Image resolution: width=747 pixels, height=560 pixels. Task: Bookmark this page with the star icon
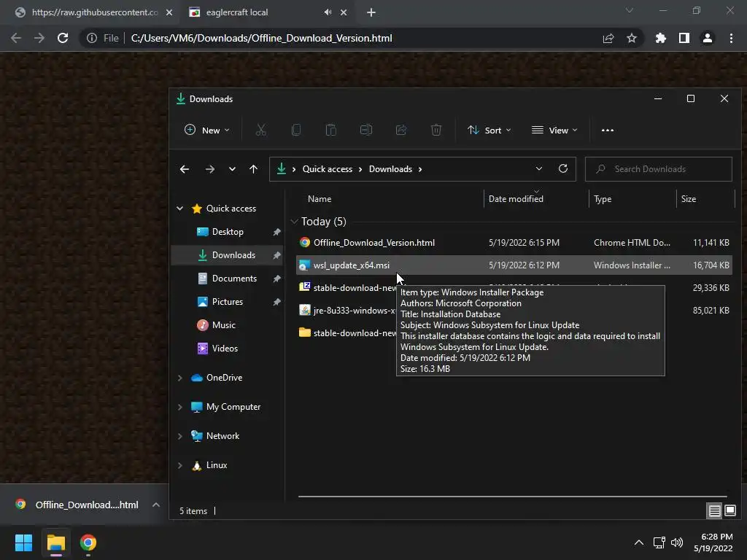click(x=632, y=38)
